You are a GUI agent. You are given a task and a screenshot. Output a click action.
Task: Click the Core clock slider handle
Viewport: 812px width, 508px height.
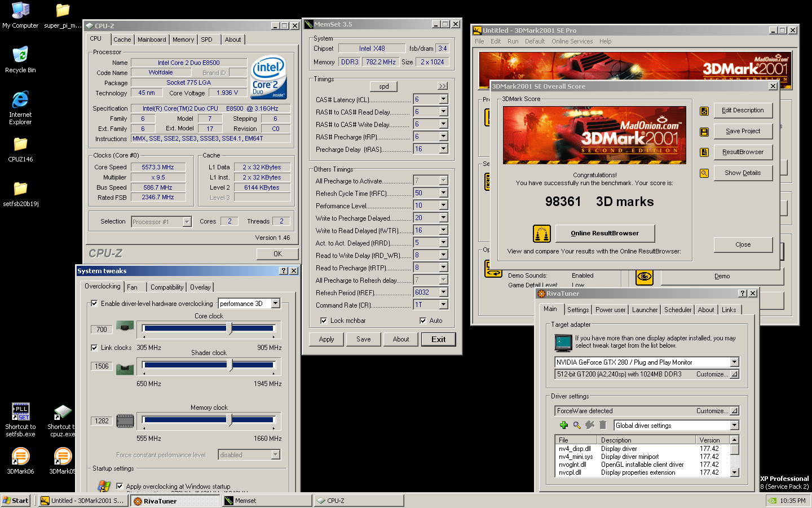pyautogui.click(x=229, y=328)
